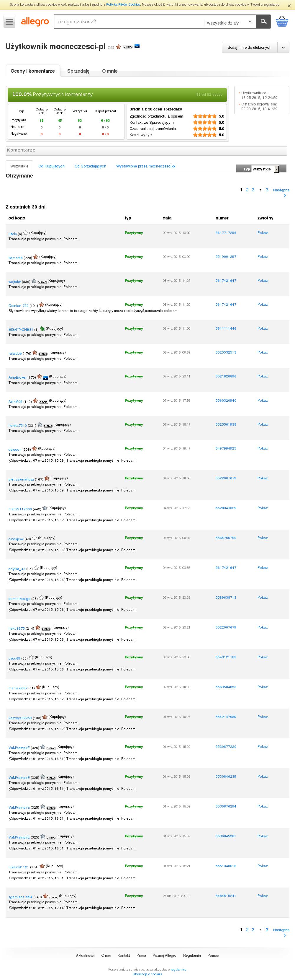Click the star badge beside mocneczesci-pl
The image size is (295, 980).
(x=119, y=47)
